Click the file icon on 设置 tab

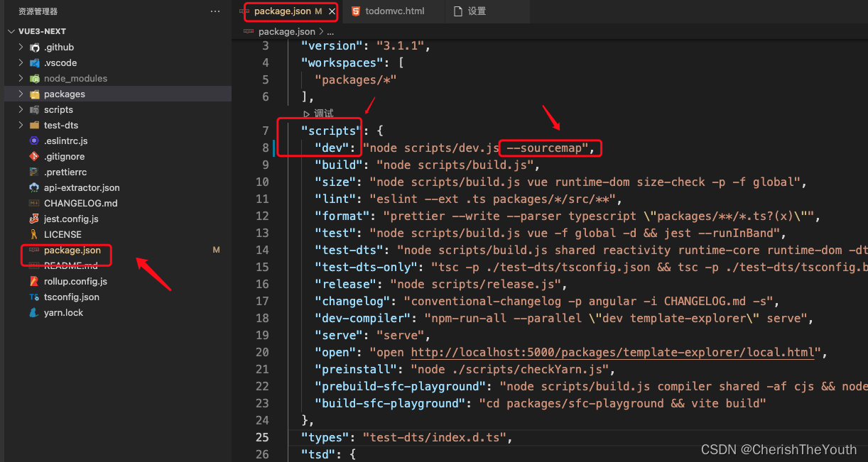point(458,11)
